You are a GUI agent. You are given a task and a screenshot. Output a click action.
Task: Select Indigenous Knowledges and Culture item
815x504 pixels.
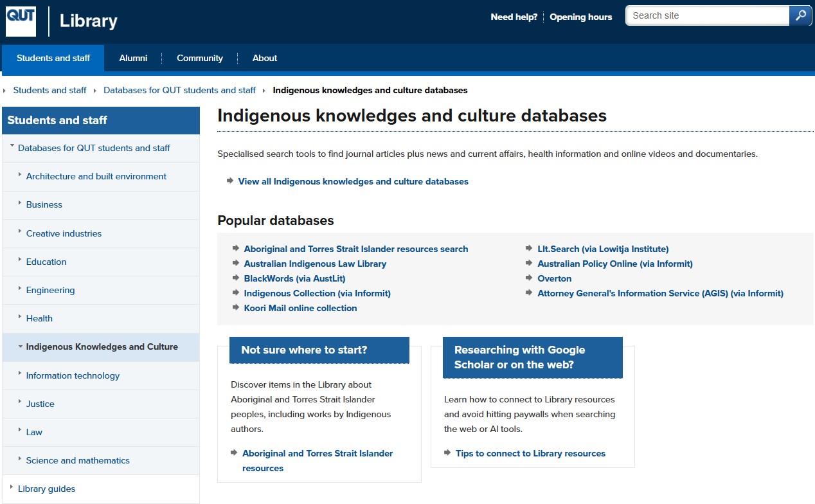coord(102,346)
